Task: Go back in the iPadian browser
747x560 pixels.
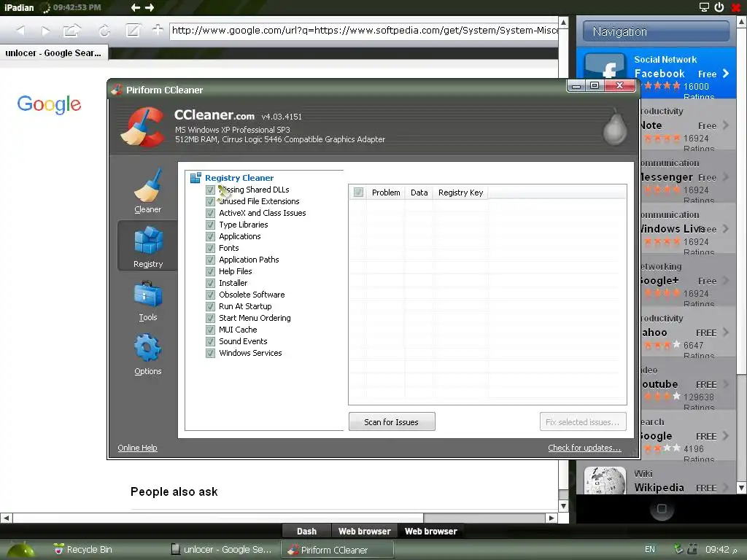Action: pos(20,31)
